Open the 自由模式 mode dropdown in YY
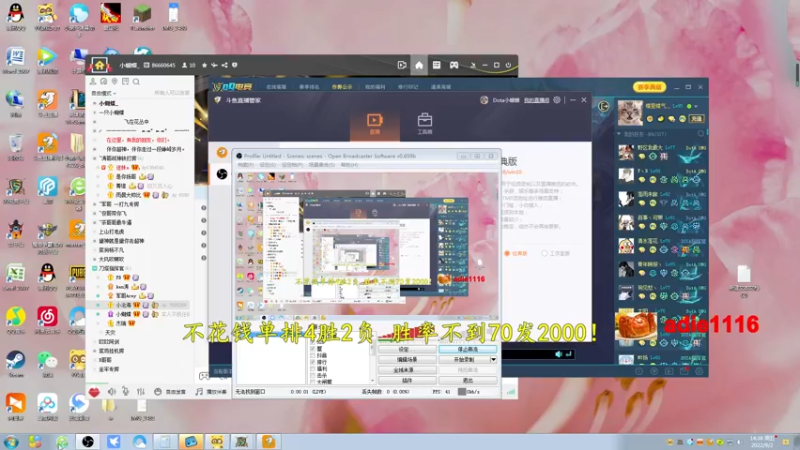 (x=104, y=93)
